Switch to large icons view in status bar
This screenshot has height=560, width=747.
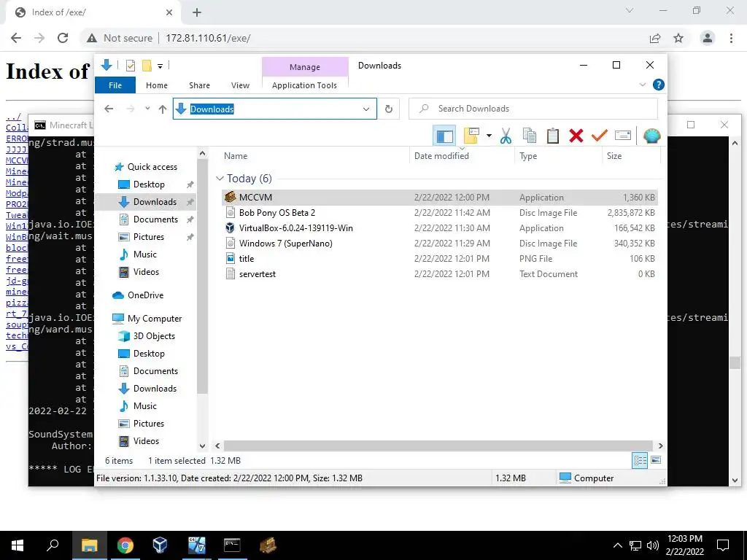[x=656, y=460]
